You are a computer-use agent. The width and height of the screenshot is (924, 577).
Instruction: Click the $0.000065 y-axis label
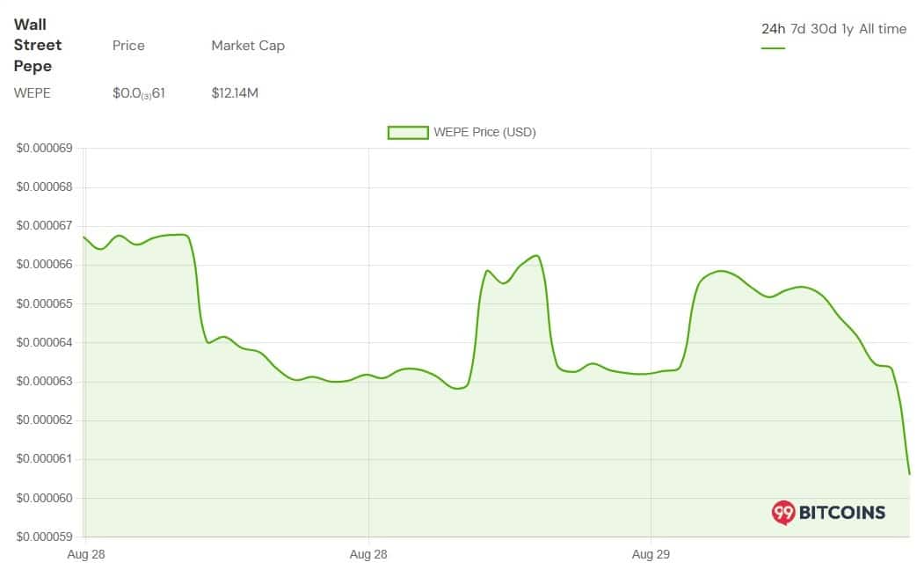point(44,303)
